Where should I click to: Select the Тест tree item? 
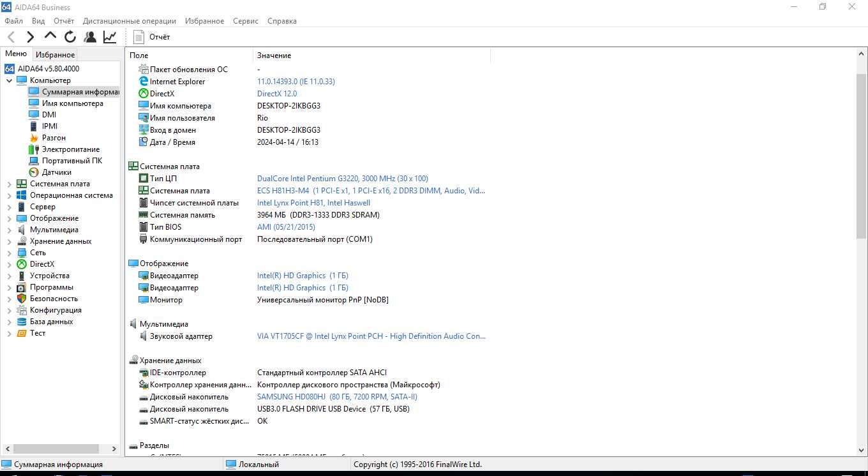[38, 333]
